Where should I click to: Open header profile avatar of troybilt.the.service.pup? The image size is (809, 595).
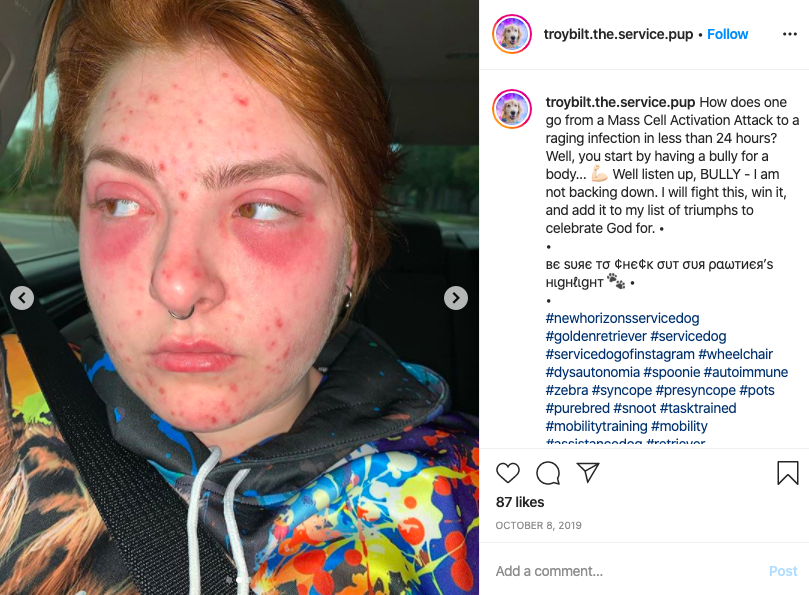(x=511, y=34)
